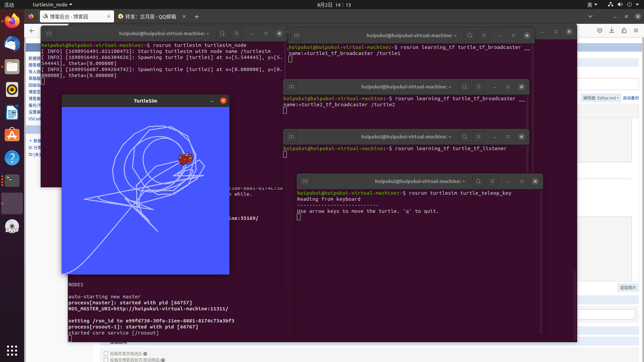The image size is (644, 362).
Task: Click 自动备份 link
Action: tap(631, 98)
